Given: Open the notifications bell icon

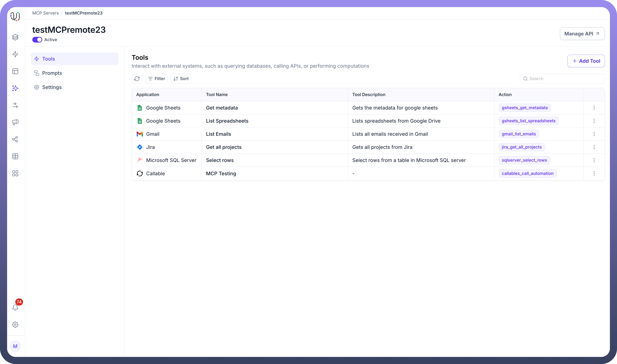Looking at the screenshot, I should [15, 307].
